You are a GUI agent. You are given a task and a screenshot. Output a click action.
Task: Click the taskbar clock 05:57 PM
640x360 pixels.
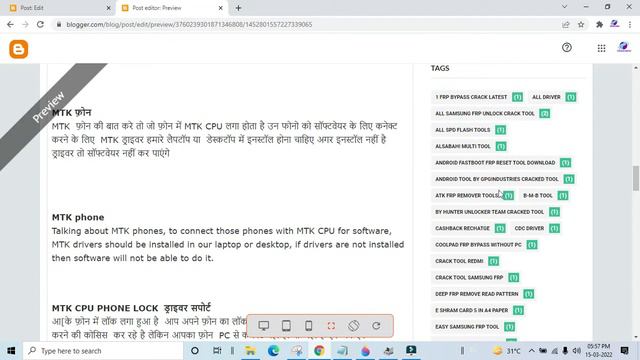(598, 347)
